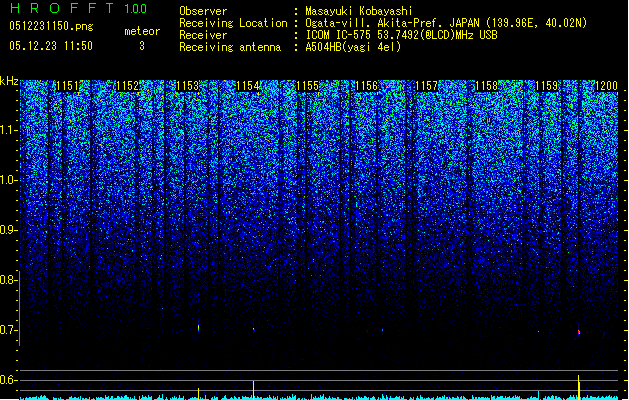
Task: Click the yellow signal spike below 1154
Action: (x=254, y=390)
